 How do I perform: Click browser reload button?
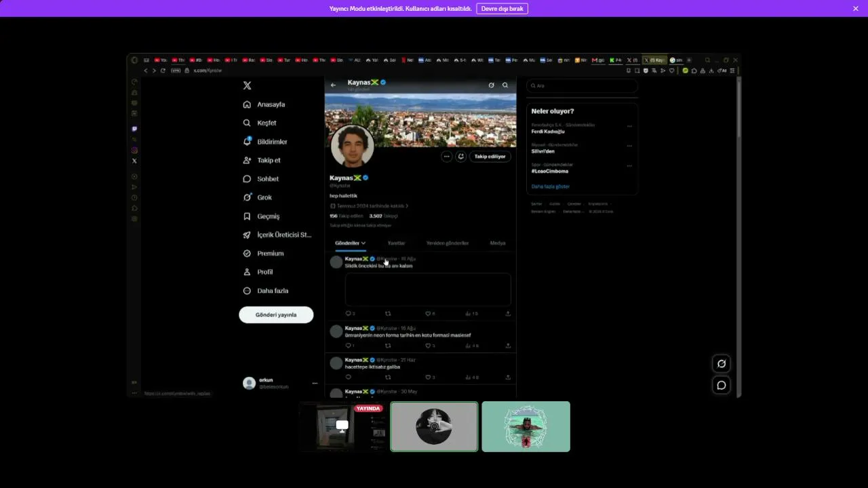point(163,70)
